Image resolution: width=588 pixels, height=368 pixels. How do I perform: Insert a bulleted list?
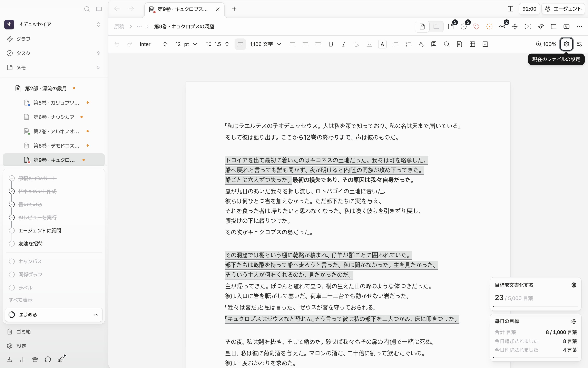[x=395, y=44]
